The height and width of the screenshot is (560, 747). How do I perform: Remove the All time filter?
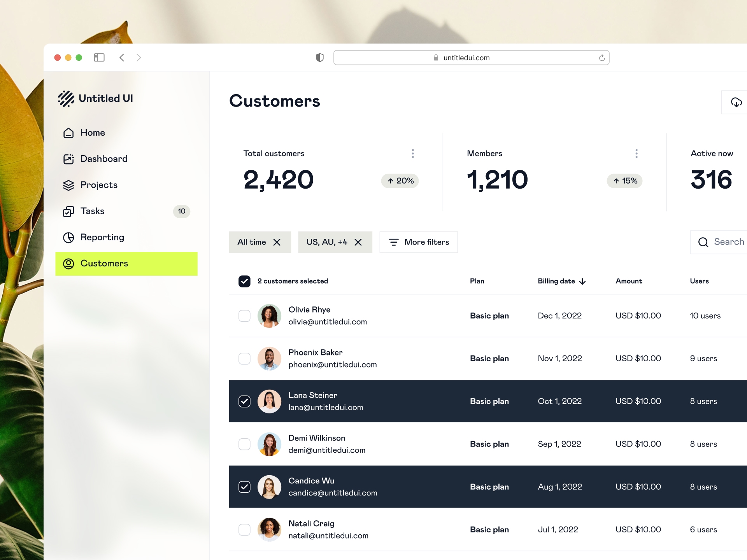tap(278, 242)
